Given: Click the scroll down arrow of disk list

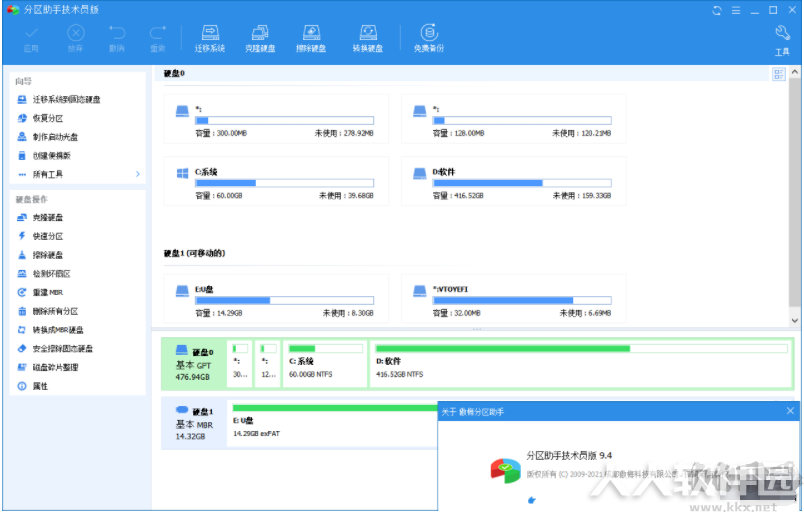Looking at the screenshot, I should coord(795,321).
